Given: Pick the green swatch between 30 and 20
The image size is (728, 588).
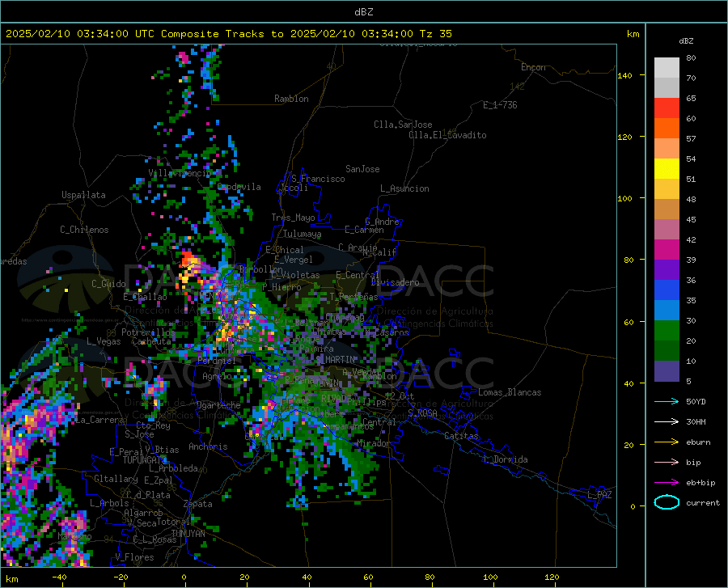Looking at the screenshot, I should pyautogui.click(x=667, y=331).
